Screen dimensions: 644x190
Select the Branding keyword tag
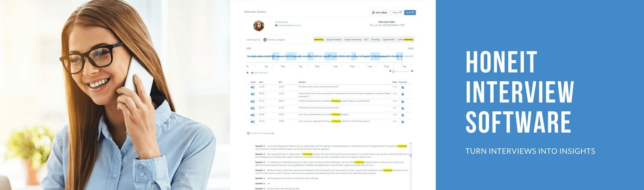click(376, 40)
